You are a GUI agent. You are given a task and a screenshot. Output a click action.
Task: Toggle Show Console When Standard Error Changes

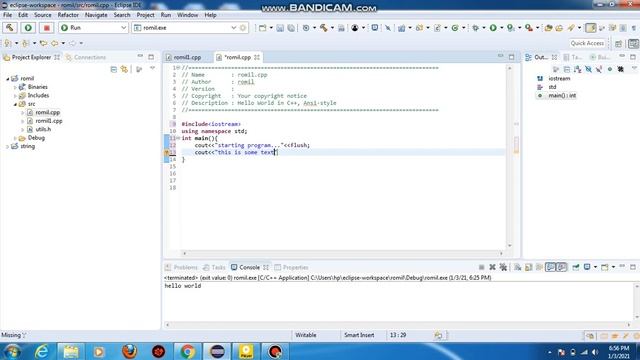click(x=562, y=267)
